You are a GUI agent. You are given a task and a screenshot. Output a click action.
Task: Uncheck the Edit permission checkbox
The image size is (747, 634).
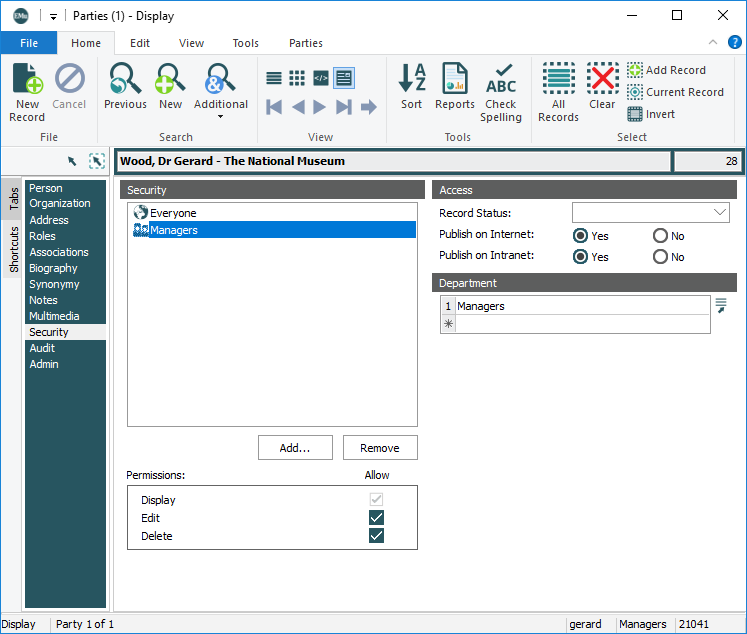point(376,518)
